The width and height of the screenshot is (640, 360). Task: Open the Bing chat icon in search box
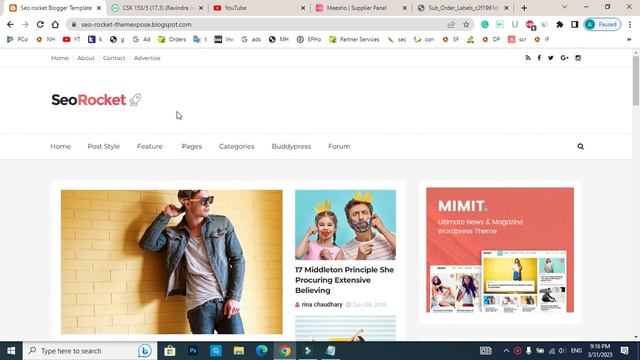pyautogui.click(x=144, y=351)
